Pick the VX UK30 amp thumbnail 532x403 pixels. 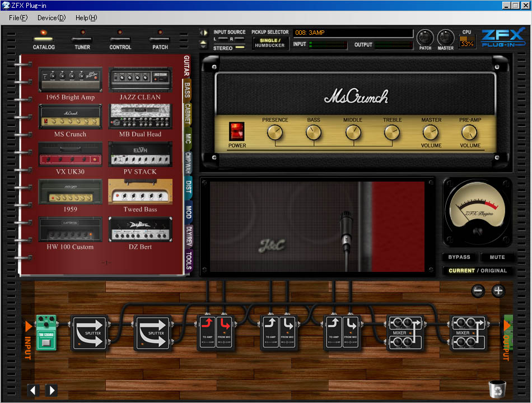pos(70,155)
